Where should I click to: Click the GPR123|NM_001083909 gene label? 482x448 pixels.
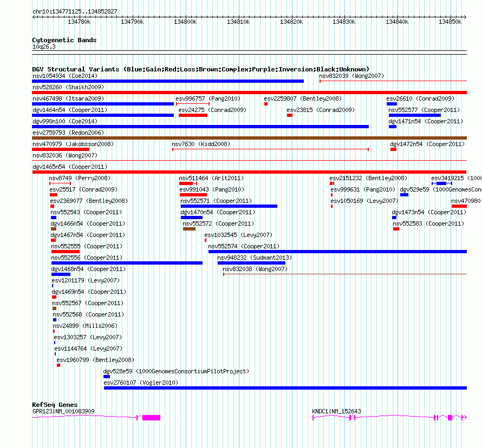(x=63, y=411)
